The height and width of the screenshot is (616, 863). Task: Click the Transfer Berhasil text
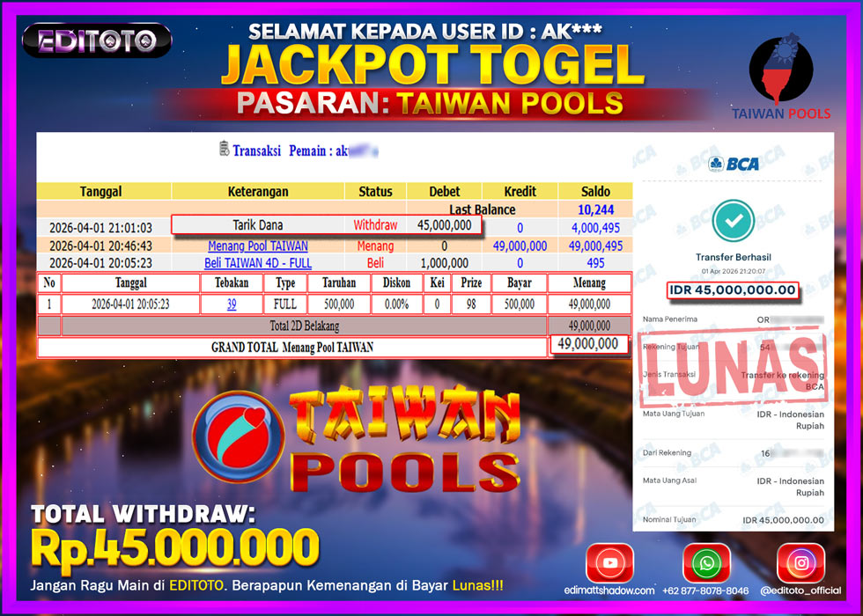[733, 257]
